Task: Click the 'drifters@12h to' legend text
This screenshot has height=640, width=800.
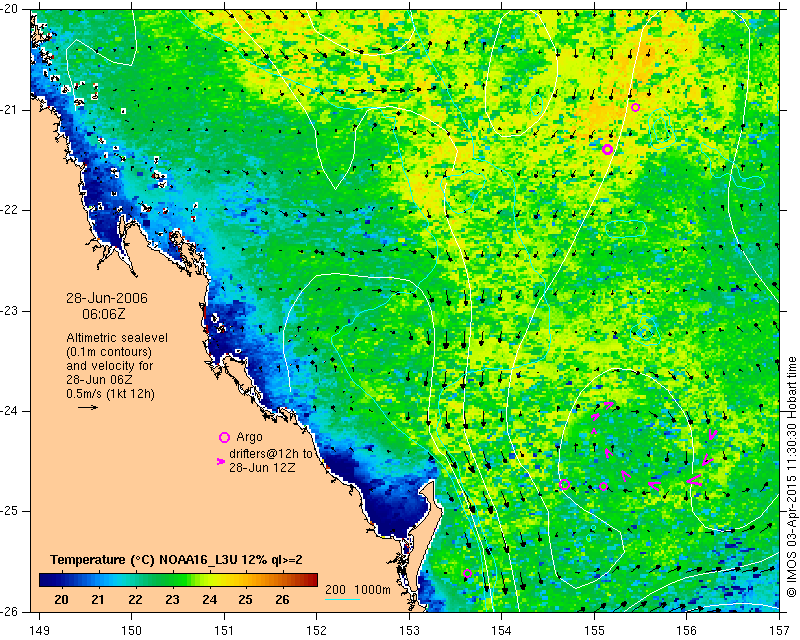Action: (x=271, y=453)
